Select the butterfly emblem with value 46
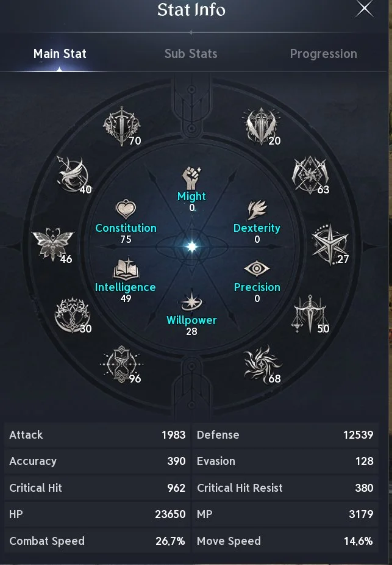This screenshot has width=392, height=565. coord(53,244)
